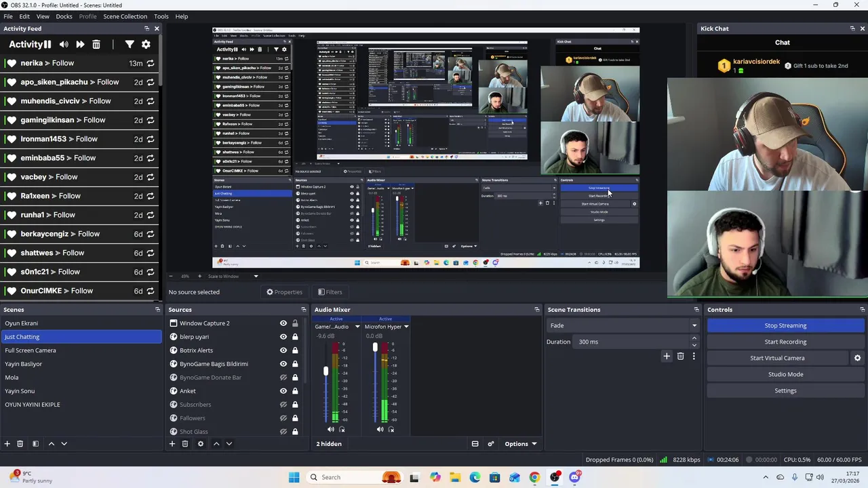Open Settings from Controls dock

click(x=785, y=390)
